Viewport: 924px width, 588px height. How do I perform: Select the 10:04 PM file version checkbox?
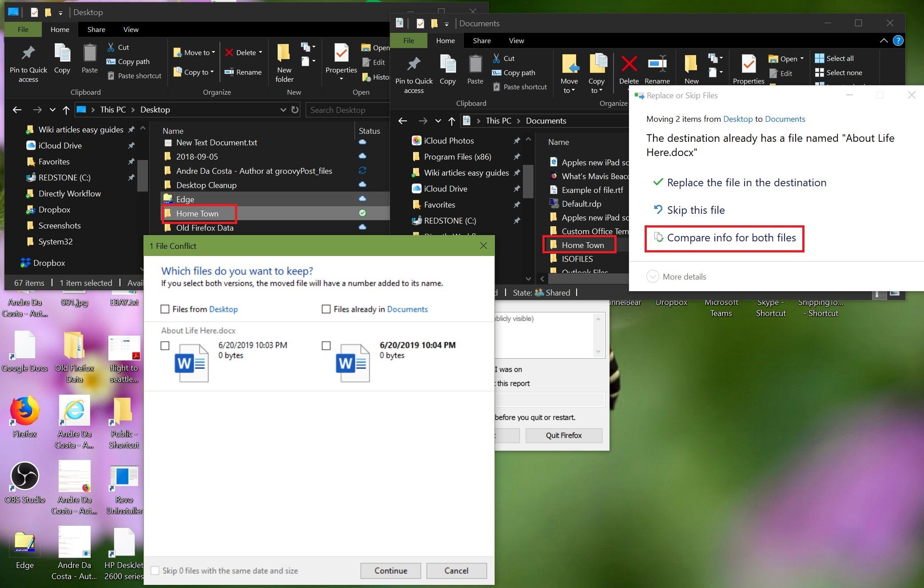pyautogui.click(x=326, y=346)
